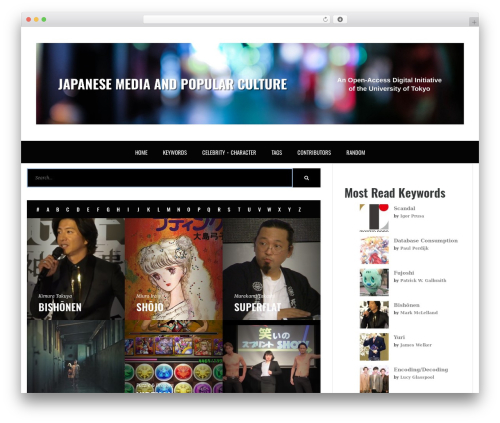
Task: Click the Scandal sidebar thumbnail
Action: tap(374, 218)
